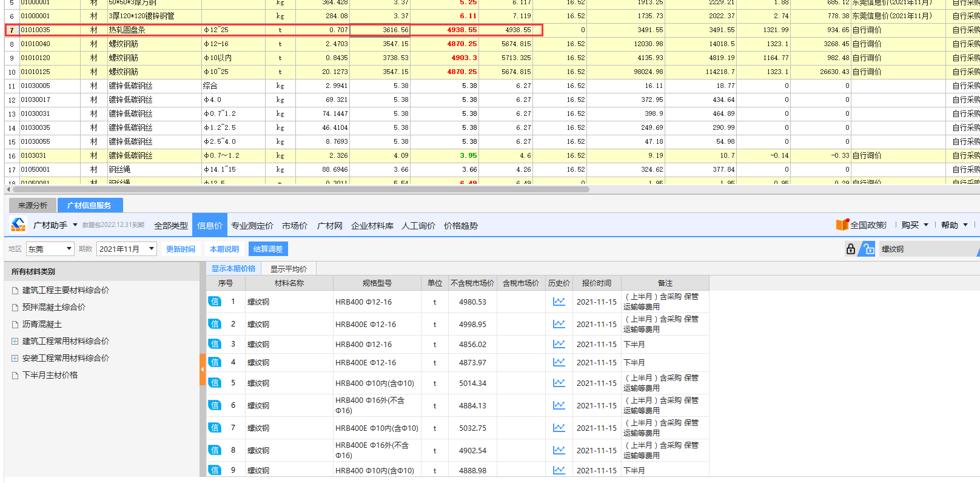Open 价格趋势 menu item
Screen dimensions: 980x483
461,226
